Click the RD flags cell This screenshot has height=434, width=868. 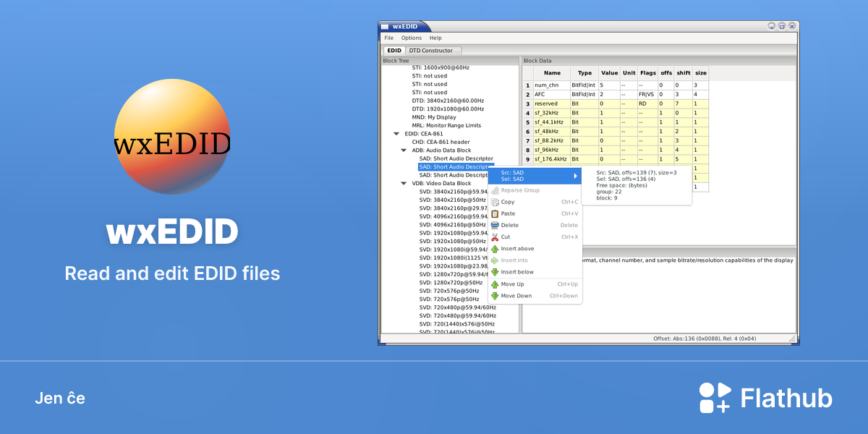[647, 103]
